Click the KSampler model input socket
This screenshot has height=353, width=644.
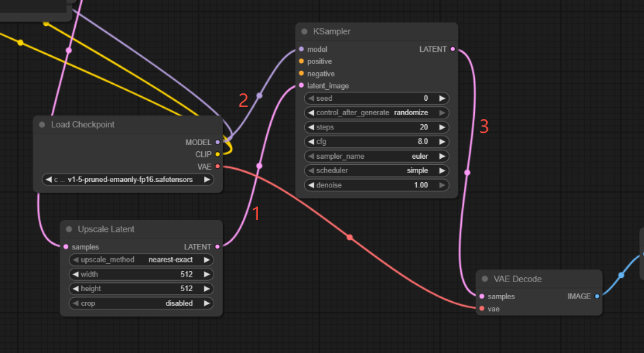point(301,49)
